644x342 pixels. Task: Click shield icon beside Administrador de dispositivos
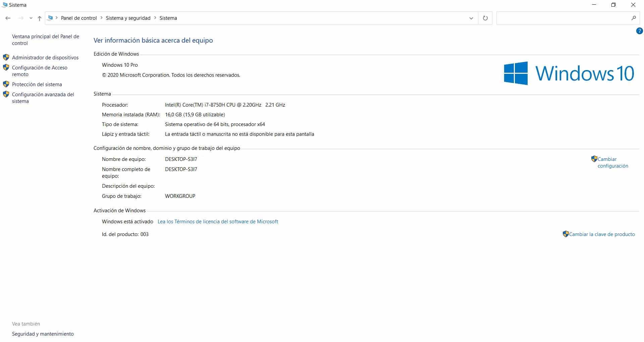(x=6, y=57)
